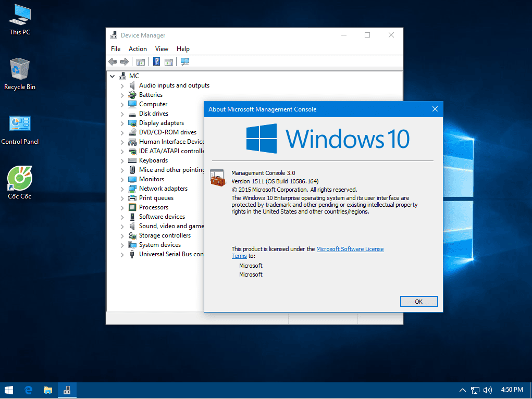Click the taskbar clock showing 4:50 PM

coord(512,390)
